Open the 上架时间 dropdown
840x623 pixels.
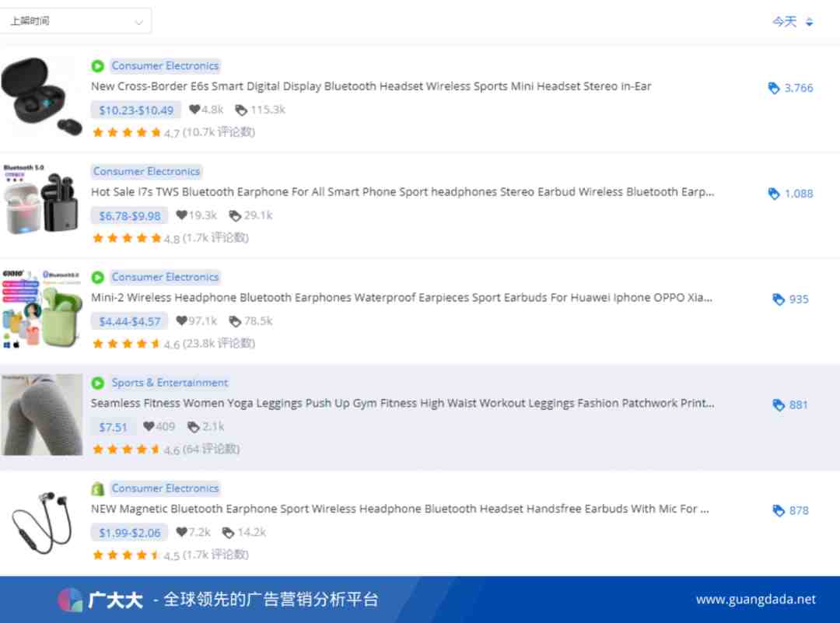[x=75, y=22]
